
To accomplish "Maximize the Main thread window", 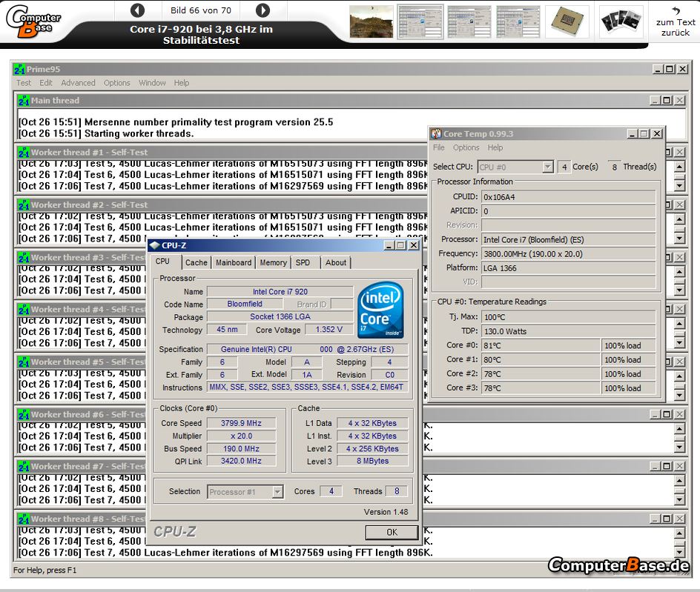I will coord(667,100).
